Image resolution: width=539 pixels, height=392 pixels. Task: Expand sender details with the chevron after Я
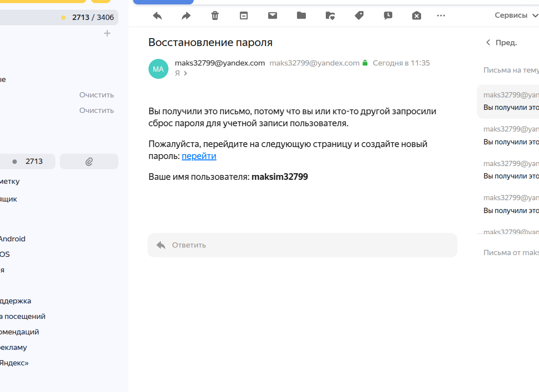pos(186,73)
